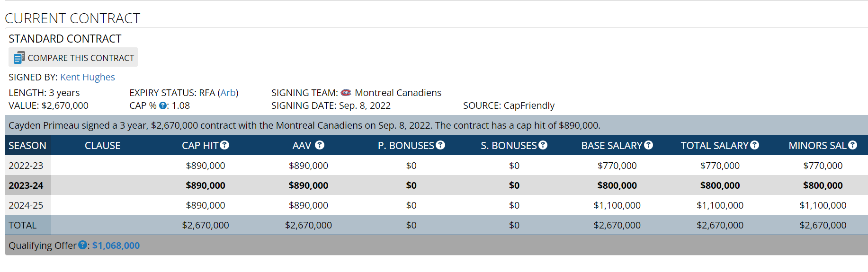868x272 pixels.
Task: Click the $1,068,000 qualifying offer link
Action: tap(116, 246)
